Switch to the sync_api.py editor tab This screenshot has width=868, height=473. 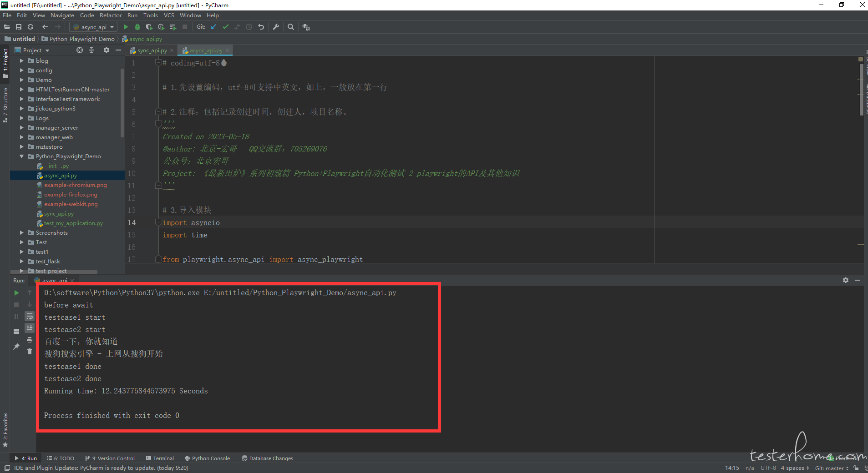[152, 50]
